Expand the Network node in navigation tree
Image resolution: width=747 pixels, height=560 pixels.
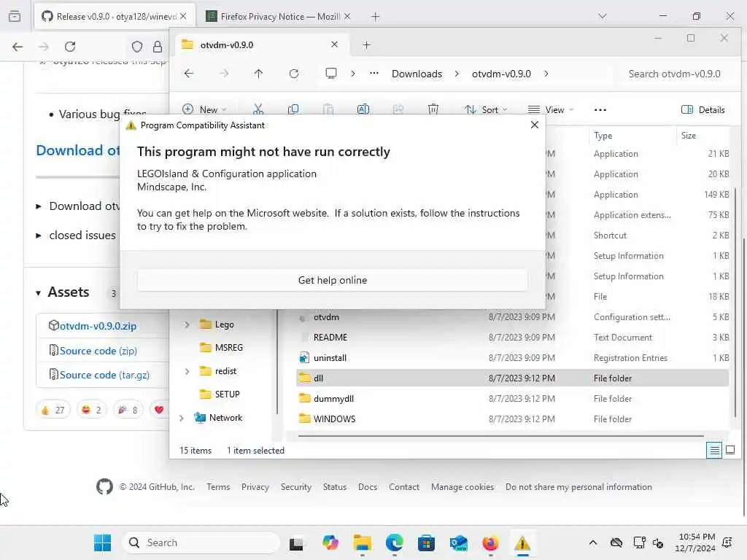click(x=182, y=418)
